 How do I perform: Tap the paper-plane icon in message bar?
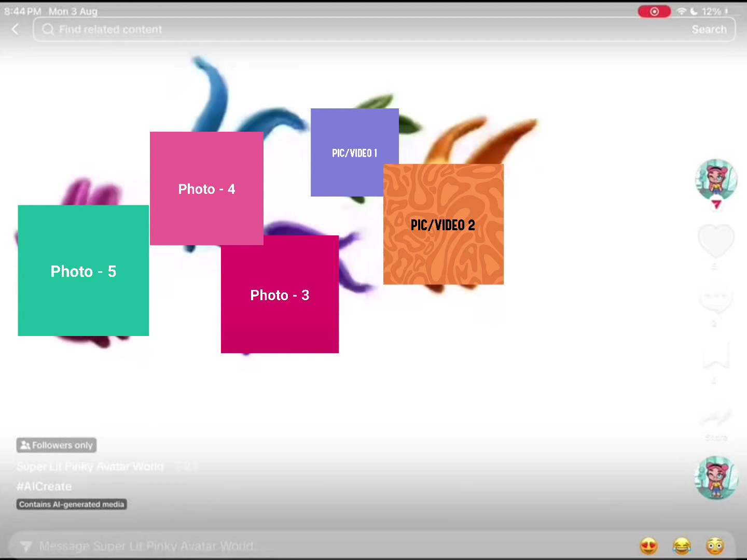[x=25, y=546]
